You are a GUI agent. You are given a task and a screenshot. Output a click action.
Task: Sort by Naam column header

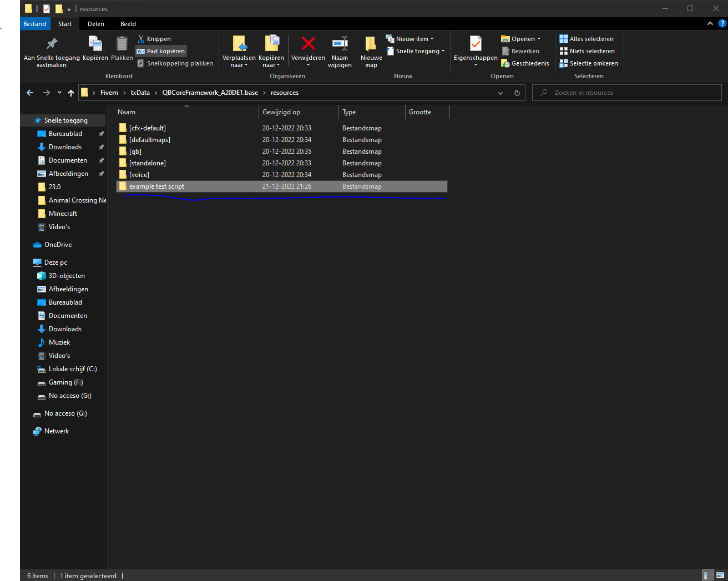tap(186, 112)
